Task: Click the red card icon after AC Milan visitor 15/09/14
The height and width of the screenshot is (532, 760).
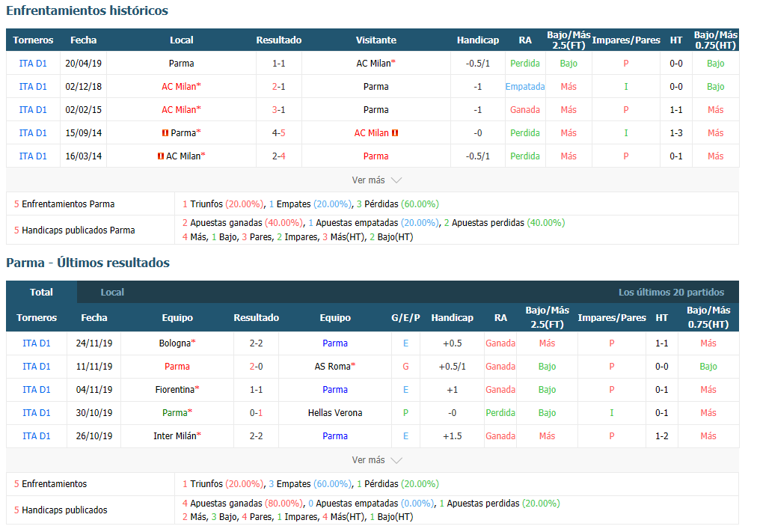Action: 395,133
